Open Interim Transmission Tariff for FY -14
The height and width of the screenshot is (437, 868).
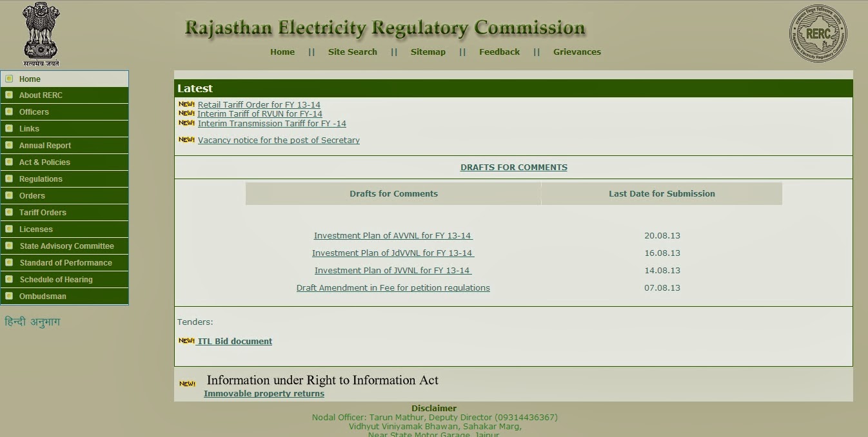272,123
